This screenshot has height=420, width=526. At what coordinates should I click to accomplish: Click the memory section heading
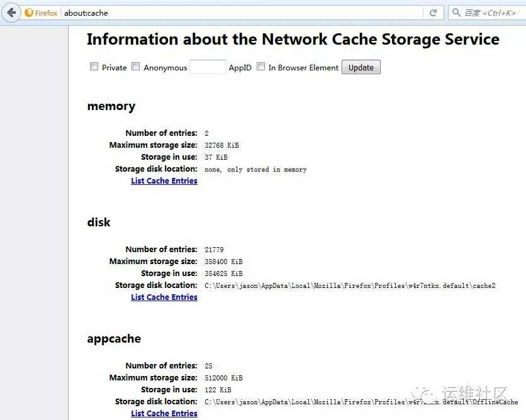[111, 106]
